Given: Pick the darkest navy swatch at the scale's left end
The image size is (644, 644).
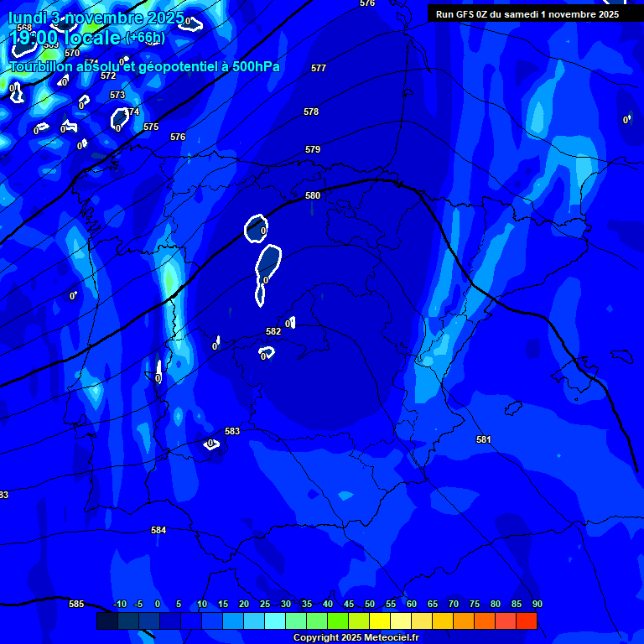Looking at the screenshot, I should [x=106, y=621].
